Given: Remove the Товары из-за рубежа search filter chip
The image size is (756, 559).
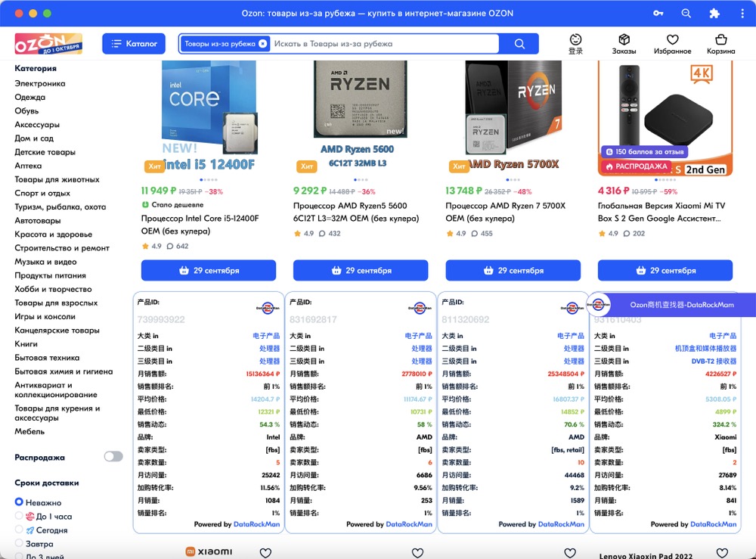Looking at the screenshot, I should click(x=262, y=44).
